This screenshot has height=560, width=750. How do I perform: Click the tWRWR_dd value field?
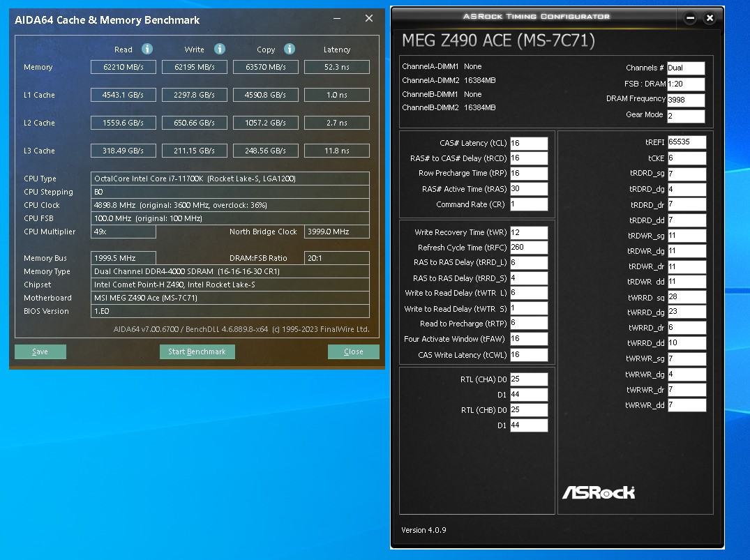point(687,405)
